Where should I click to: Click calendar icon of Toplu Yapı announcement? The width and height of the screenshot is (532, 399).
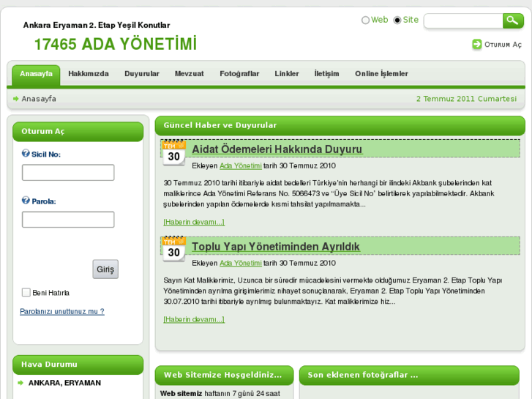tap(173, 249)
